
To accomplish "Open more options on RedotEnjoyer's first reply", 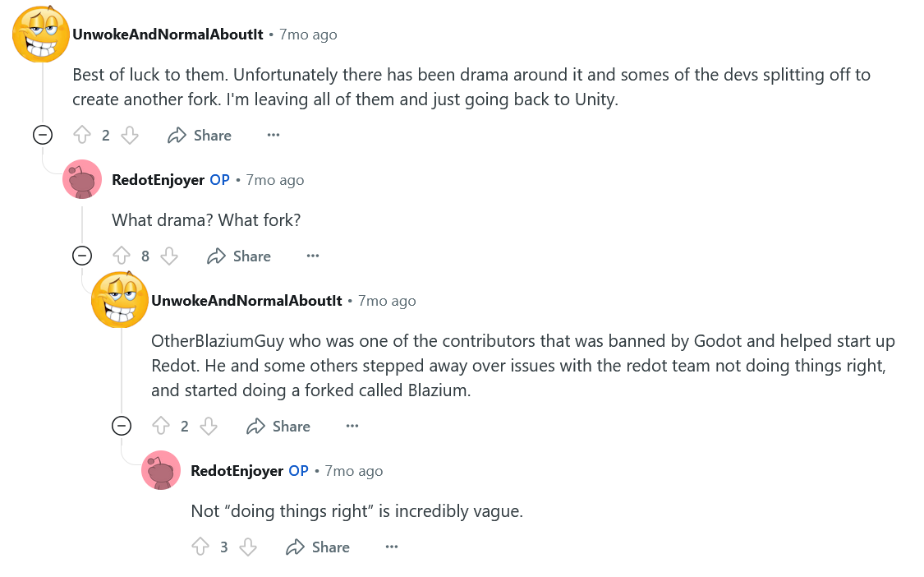I will (312, 256).
